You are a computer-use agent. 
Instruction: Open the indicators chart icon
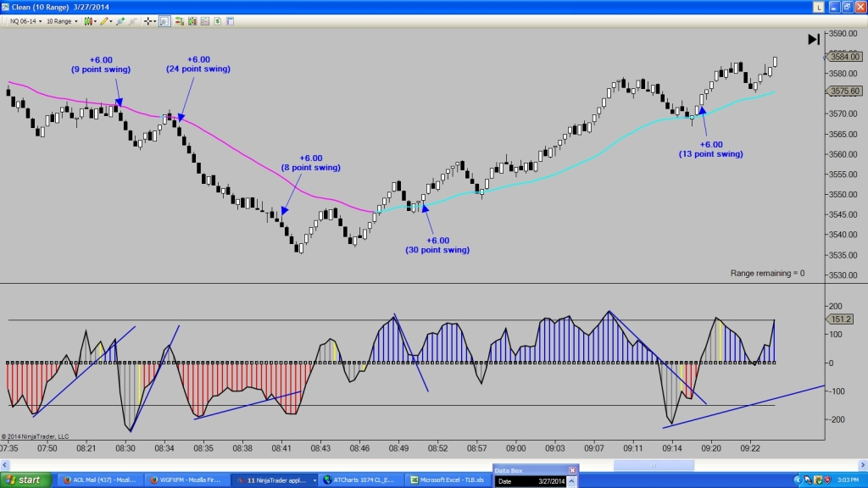pyautogui.click(x=205, y=21)
